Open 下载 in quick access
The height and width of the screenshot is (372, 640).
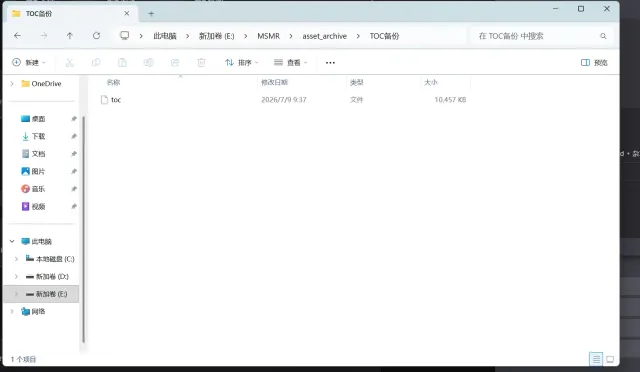(x=38, y=136)
